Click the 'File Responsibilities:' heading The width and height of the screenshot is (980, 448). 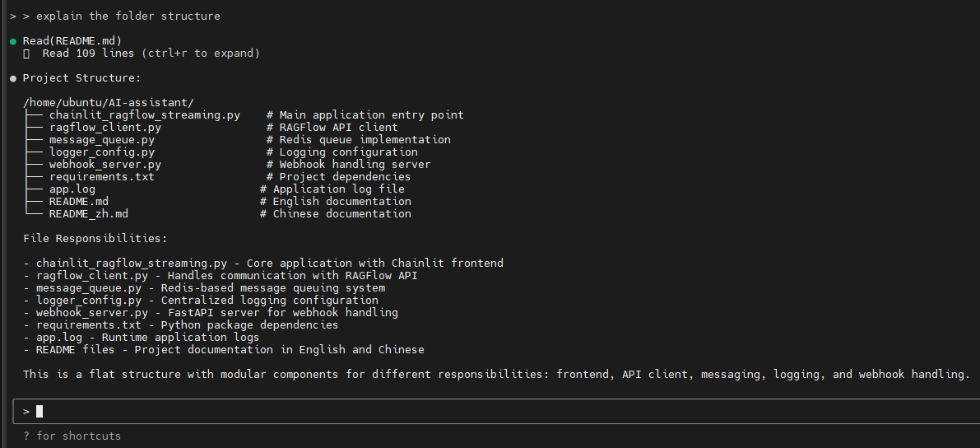[x=95, y=239]
